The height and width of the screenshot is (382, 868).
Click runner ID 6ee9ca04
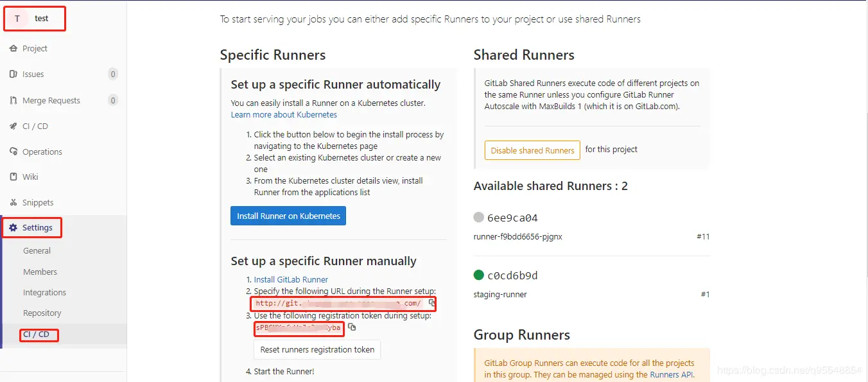[x=512, y=218]
